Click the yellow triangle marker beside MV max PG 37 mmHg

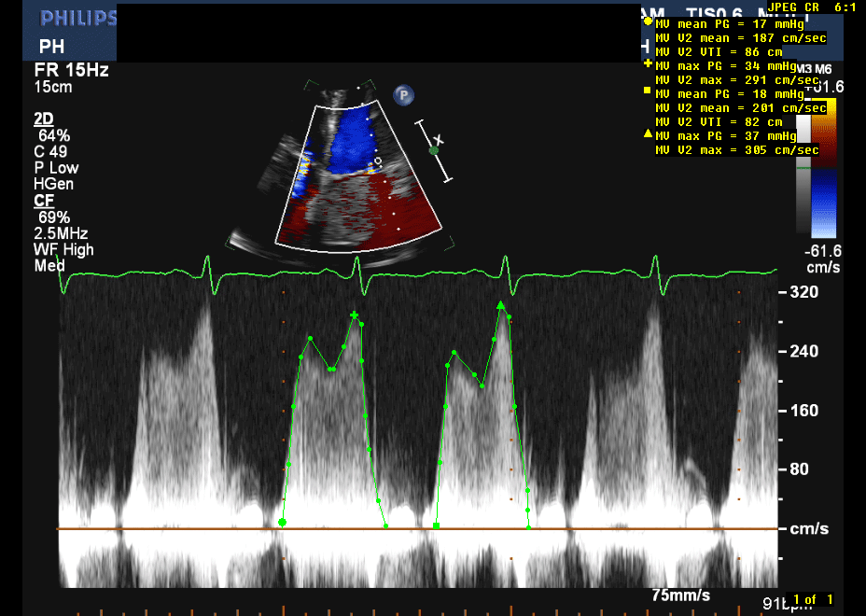pos(648,134)
